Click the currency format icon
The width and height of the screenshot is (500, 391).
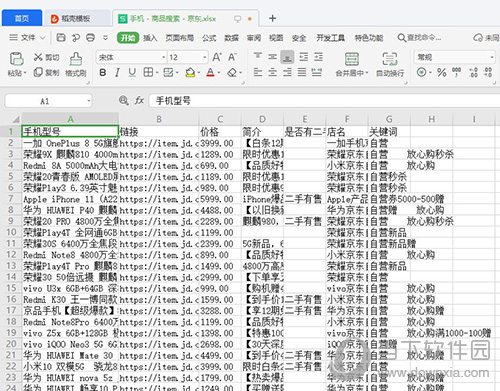422,72
